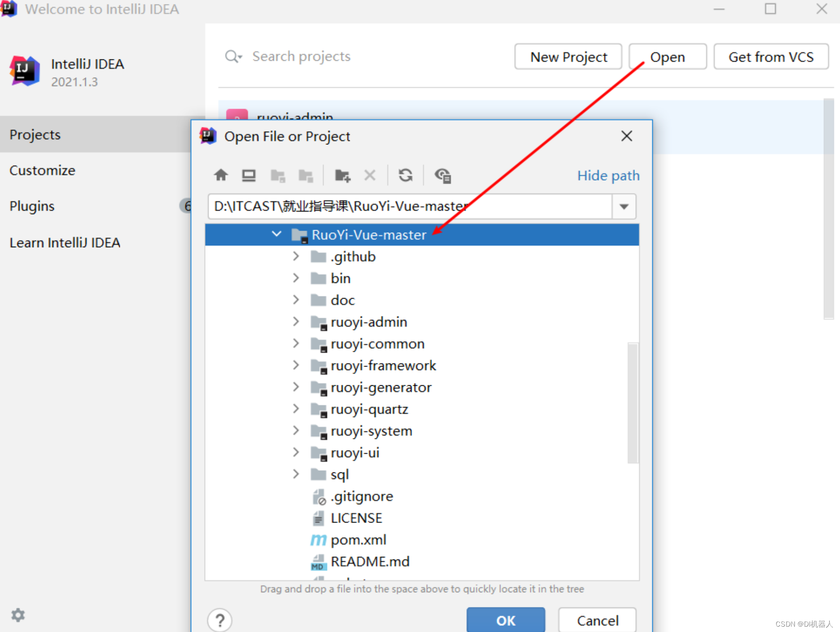Expand the ruoyi-common module
The height and width of the screenshot is (632, 840).
[x=296, y=343]
